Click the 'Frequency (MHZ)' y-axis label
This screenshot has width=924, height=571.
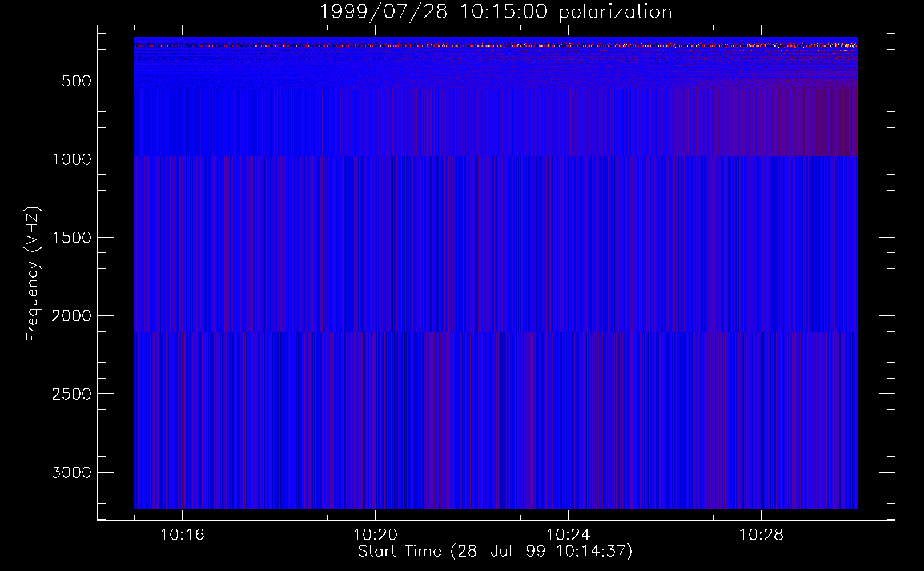[33, 274]
